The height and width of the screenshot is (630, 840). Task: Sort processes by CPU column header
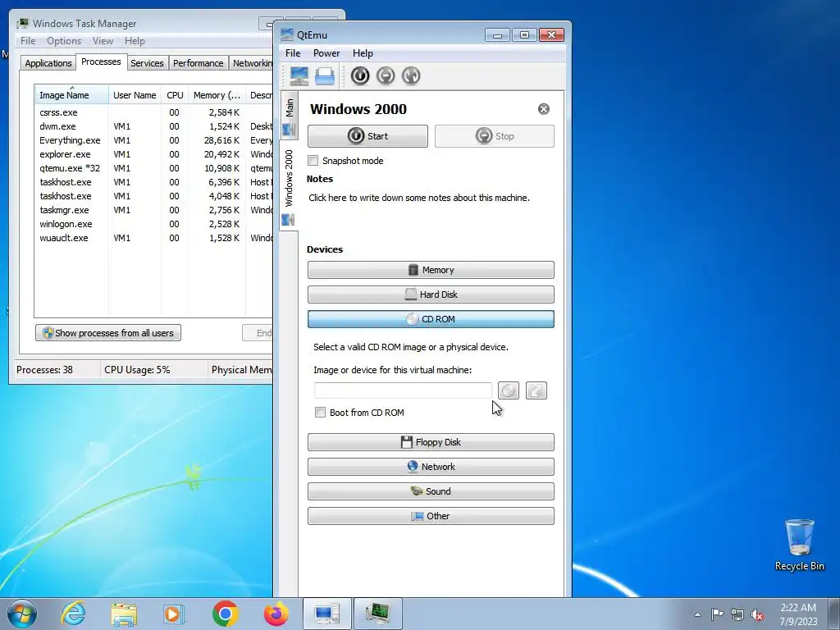tap(175, 95)
